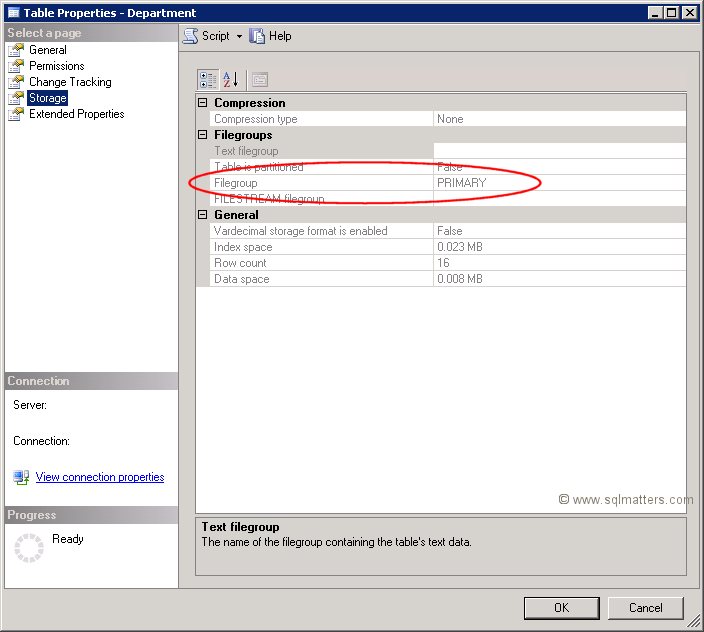Viewport: 704px width, 632px height.
Task: Sort properties alphabetically icon
Action: point(230,79)
